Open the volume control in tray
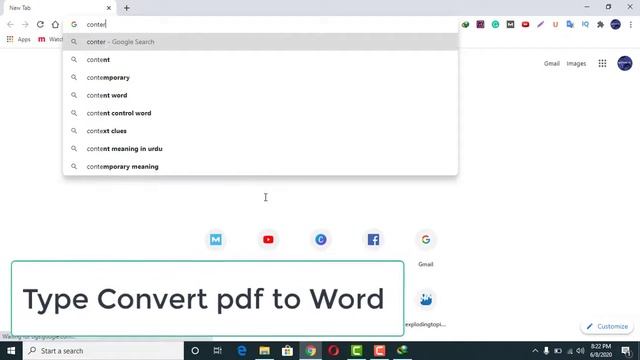 click(x=580, y=351)
